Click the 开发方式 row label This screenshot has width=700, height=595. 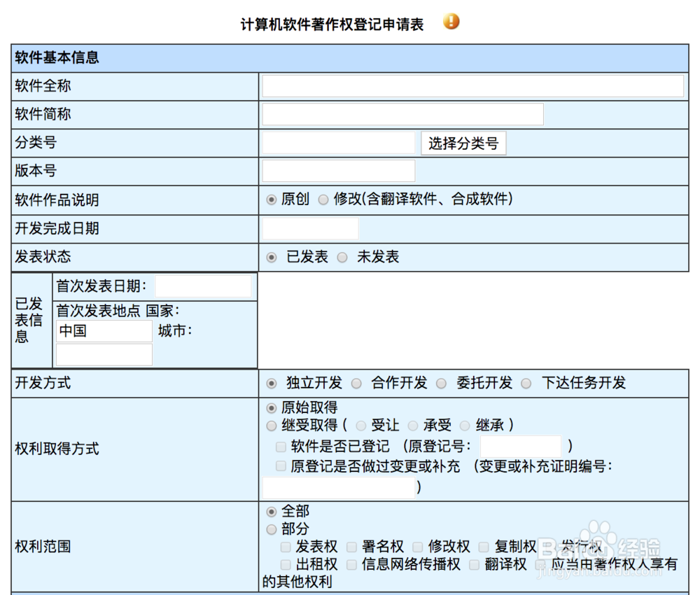click(x=43, y=383)
